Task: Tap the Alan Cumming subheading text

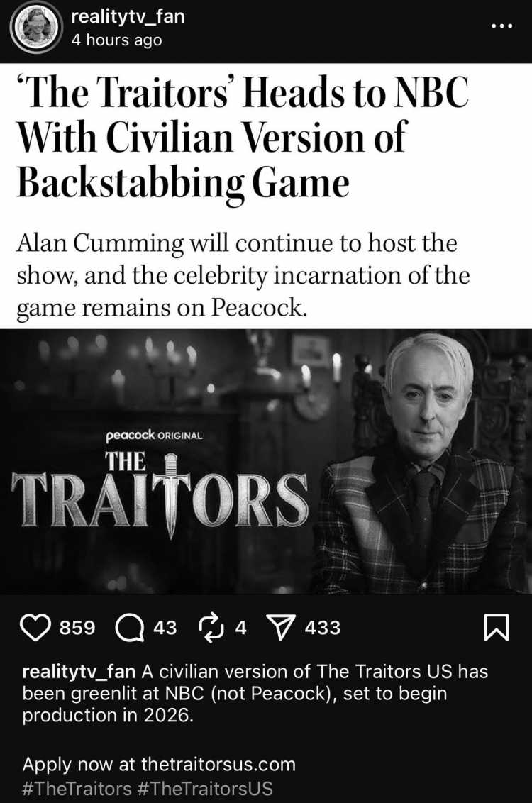Action: point(243,275)
